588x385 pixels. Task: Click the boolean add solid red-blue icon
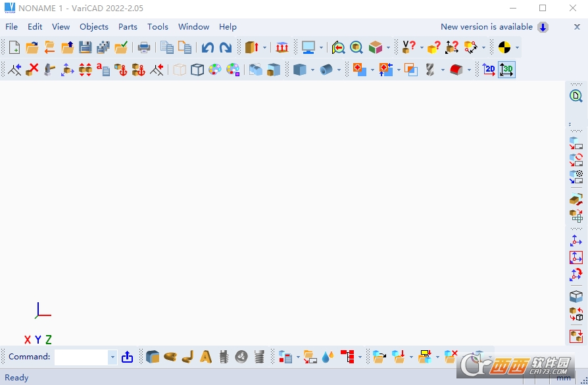pos(359,70)
